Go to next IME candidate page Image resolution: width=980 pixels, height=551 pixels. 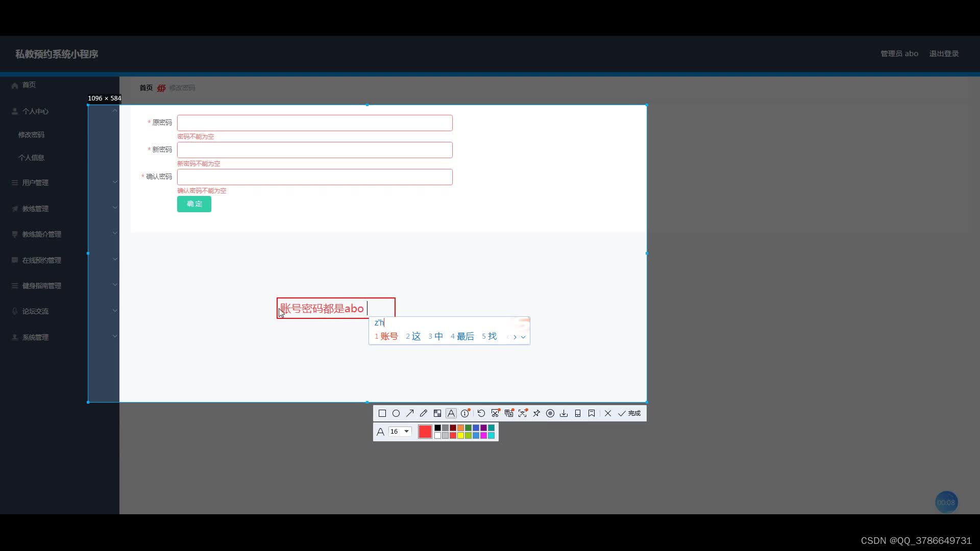pos(515,337)
